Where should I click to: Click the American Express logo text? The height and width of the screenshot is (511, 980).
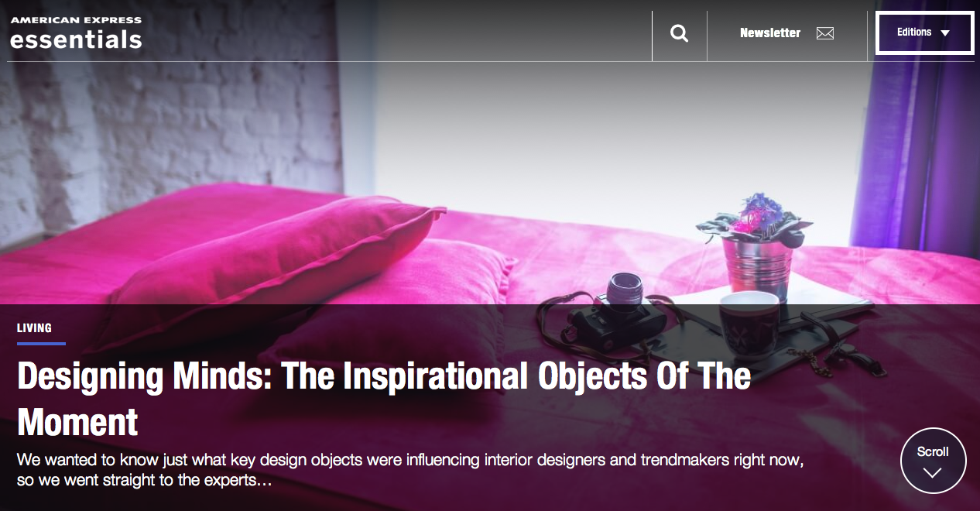point(76,20)
